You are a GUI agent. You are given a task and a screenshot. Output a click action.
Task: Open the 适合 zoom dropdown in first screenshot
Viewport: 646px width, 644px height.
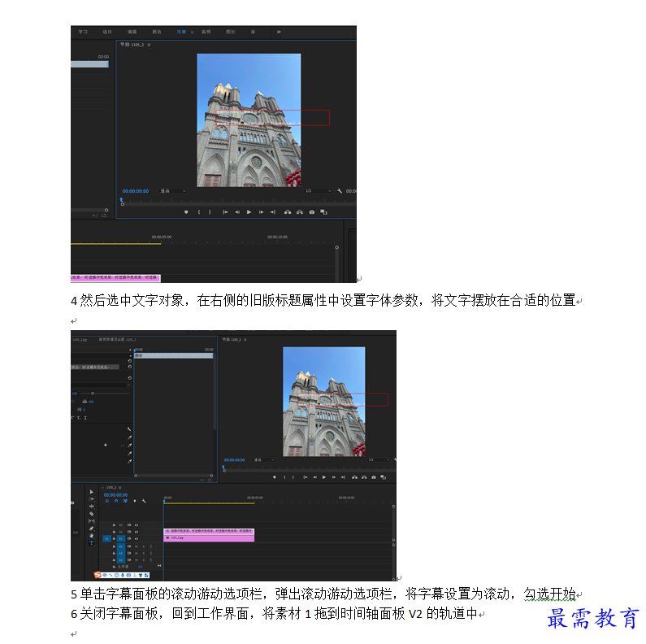coord(173,191)
